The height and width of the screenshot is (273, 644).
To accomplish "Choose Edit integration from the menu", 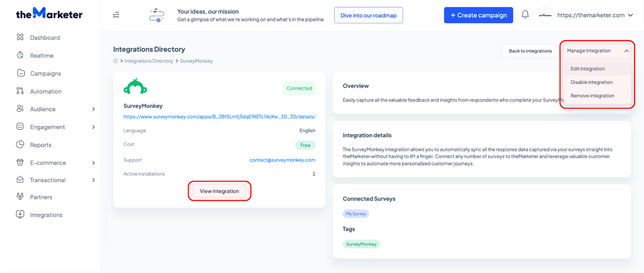I will click(x=597, y=69).
